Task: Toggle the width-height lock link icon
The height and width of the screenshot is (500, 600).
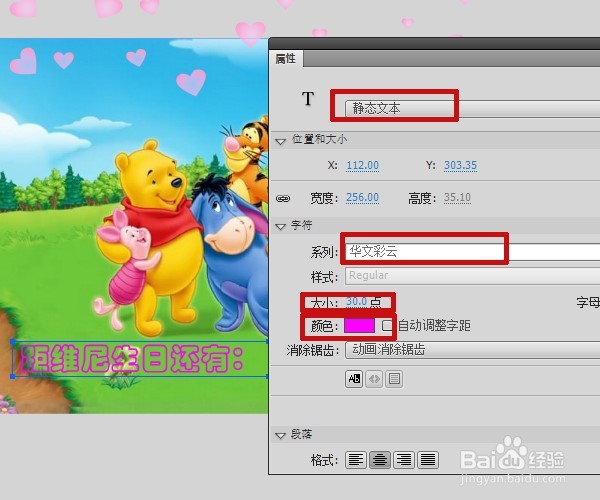Action: point(283,198)
